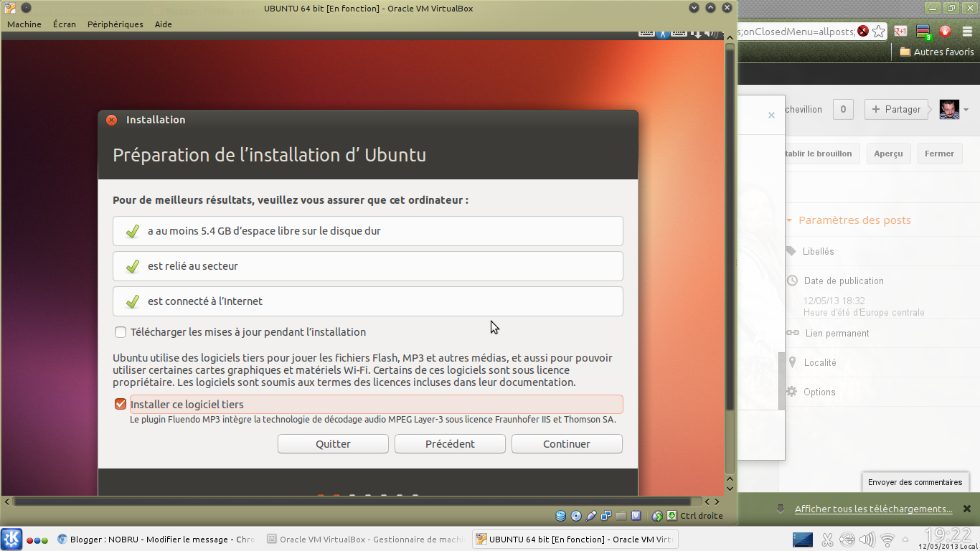Close the Ubuntu Installation dialog
Image resolution: width=980 pixels, height=551 pixels.
click(x=111, y=120)
